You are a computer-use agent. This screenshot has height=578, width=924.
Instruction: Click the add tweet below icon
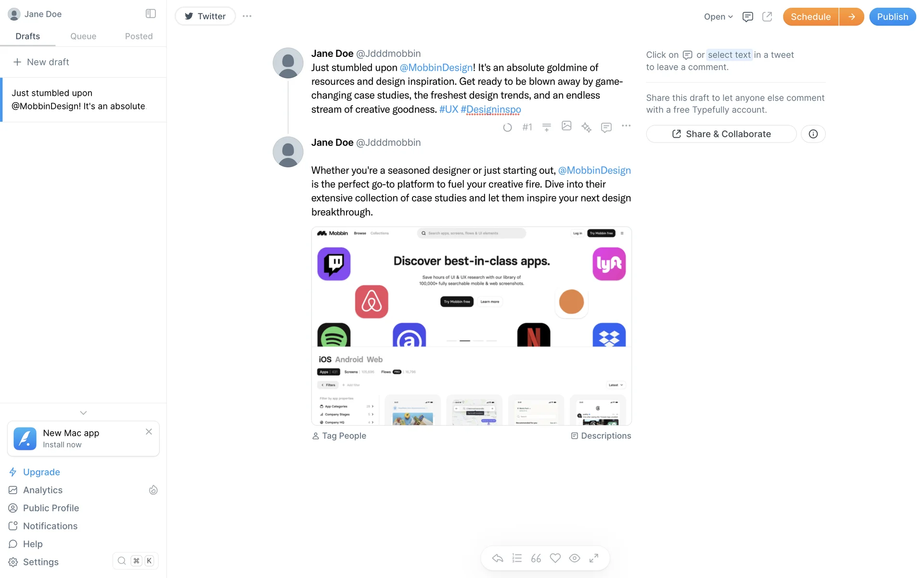(x=547, y=127)
